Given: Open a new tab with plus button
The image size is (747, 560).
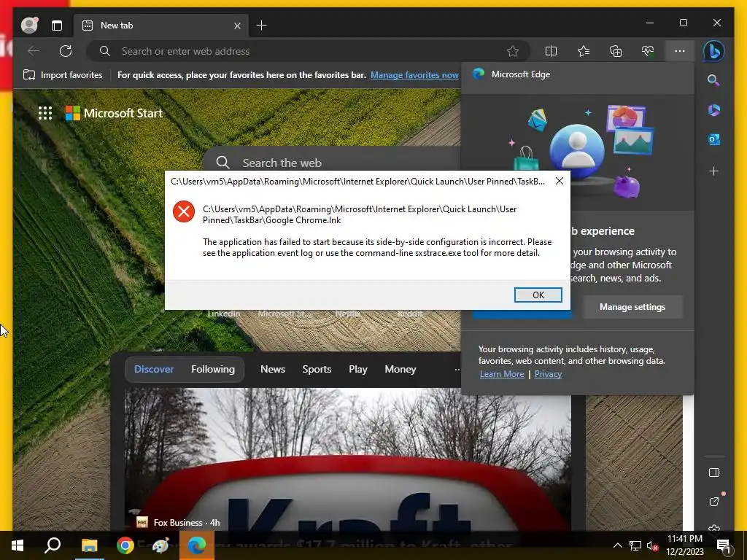Looking at the screenshot, I should 262,26.
